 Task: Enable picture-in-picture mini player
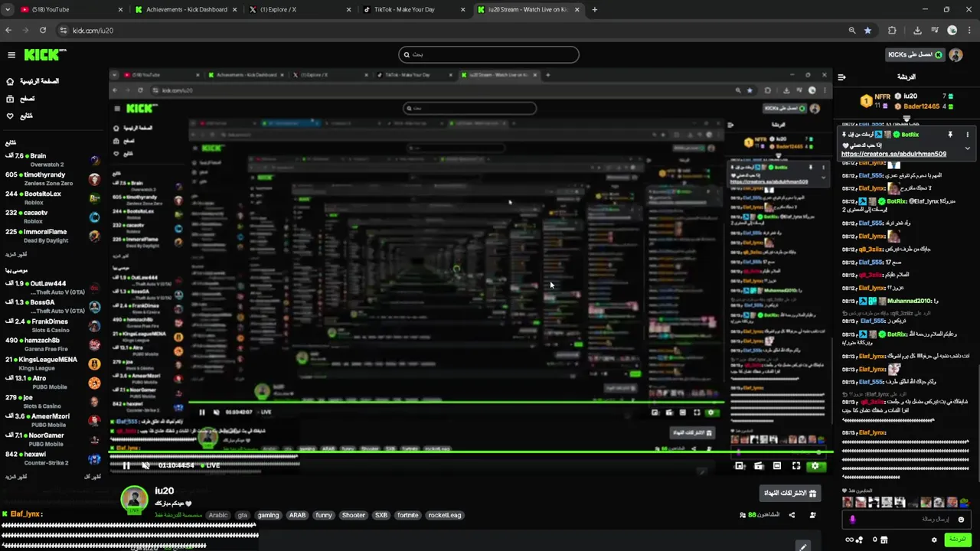740,466
